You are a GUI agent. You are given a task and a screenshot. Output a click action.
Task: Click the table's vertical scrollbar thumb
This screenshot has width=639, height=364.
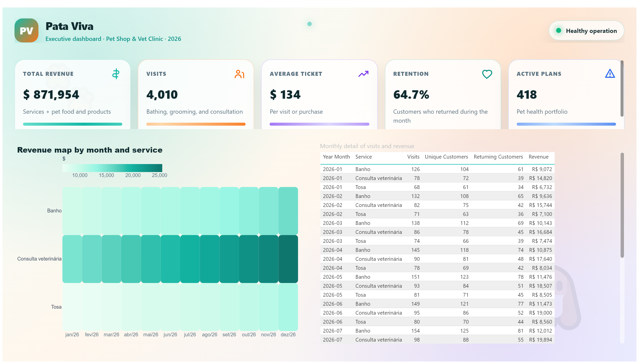622,205
